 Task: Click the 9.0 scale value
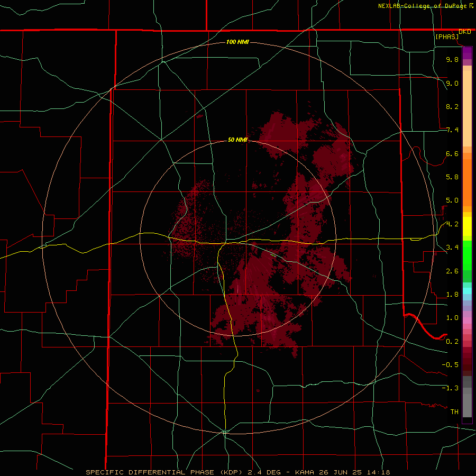tap(452, 83)
